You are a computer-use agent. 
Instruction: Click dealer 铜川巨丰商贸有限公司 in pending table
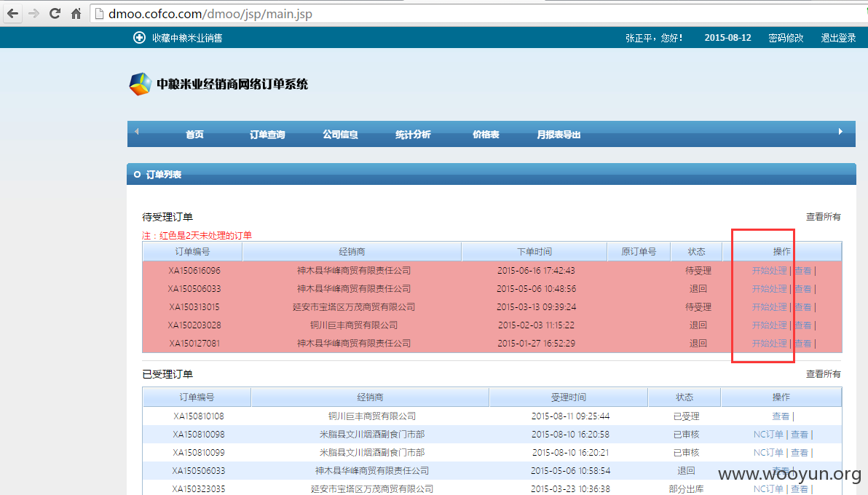pos(354,325)
